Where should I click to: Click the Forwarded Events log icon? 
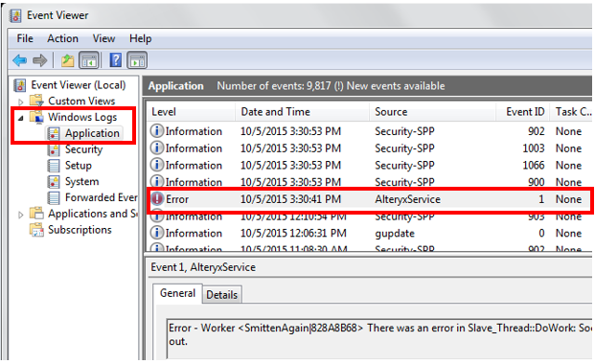(54, 197)
